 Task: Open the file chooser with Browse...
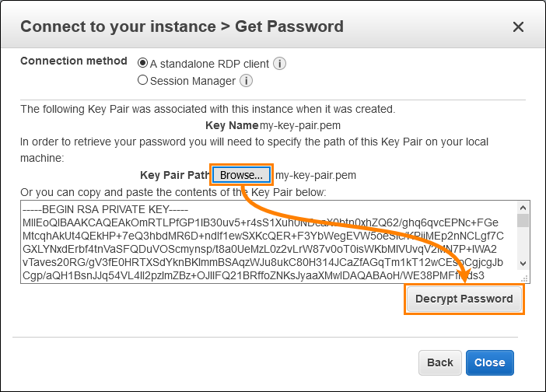coord(241,175)
